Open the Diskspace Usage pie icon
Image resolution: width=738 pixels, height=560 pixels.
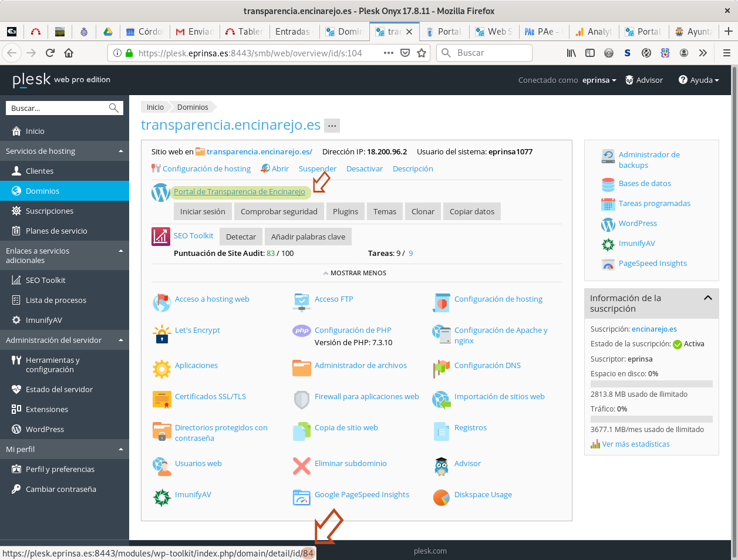(x=441, y=497)
